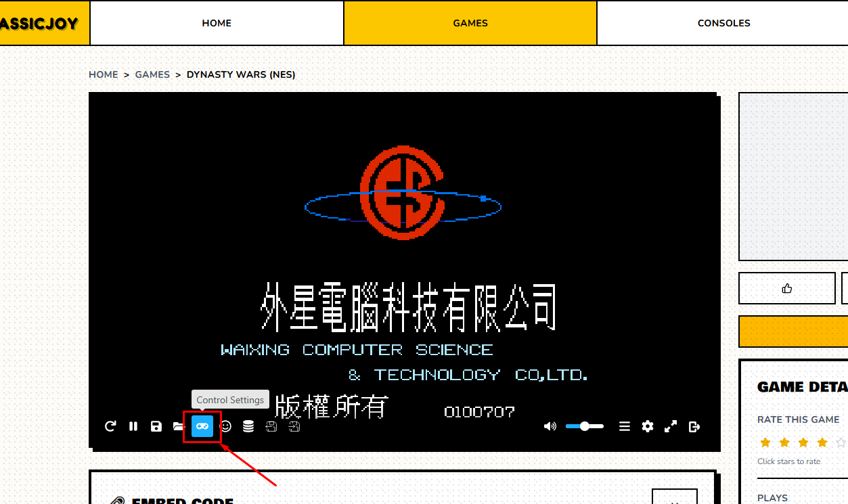Screen dimensions: 848x504
Task: Open the HOME navigation tab
Action: click(217, 23)
